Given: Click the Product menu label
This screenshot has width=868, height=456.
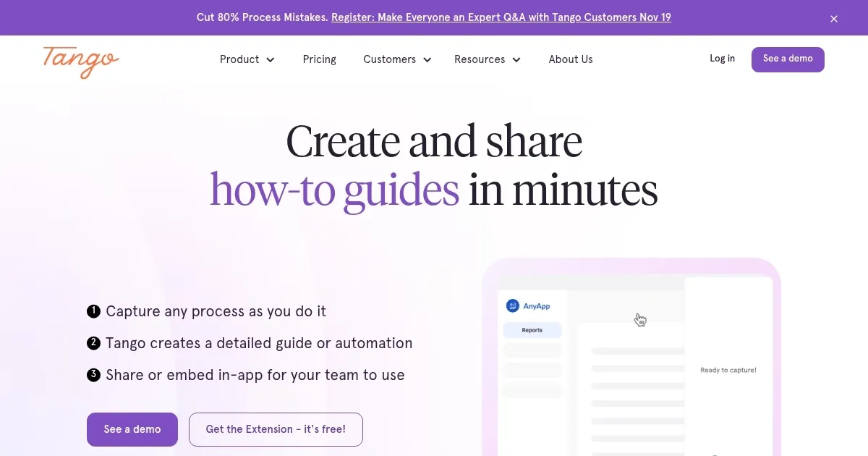Looking at the screenshot, I should coord(239,59).
